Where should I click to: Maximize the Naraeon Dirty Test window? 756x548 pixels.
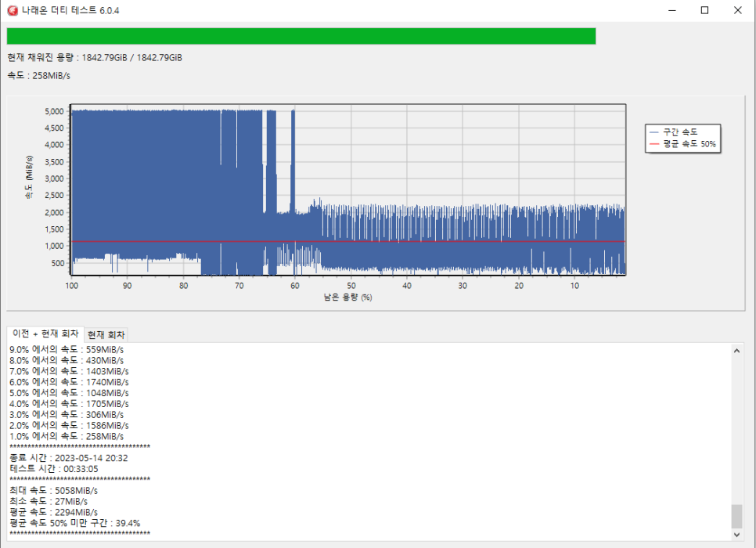point(704,10)
